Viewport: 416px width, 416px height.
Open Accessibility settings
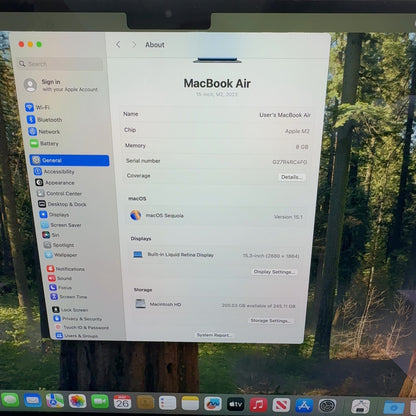(54, 171)
